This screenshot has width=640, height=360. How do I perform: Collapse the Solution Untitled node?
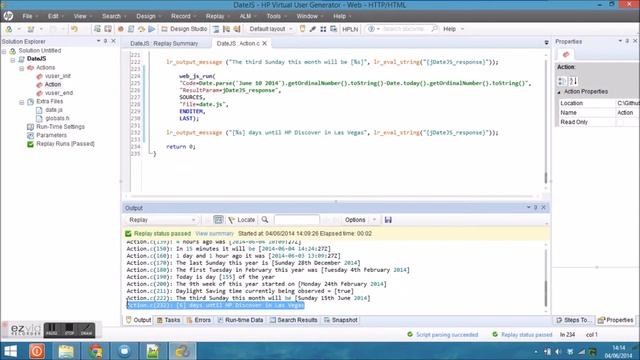click(x=4, y=51)
